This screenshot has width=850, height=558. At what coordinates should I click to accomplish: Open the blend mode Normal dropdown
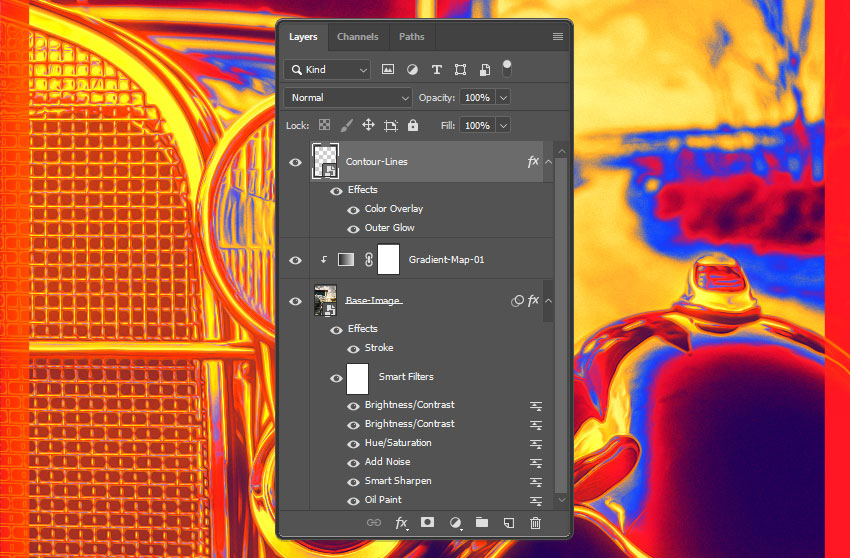[x=347, y=98]
